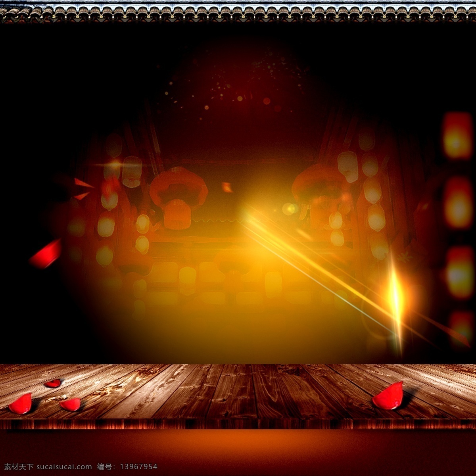Select the lower red glowing light at right edge
Image resolution: width=476 pixels, height=476 pixels.
[459, 272]
